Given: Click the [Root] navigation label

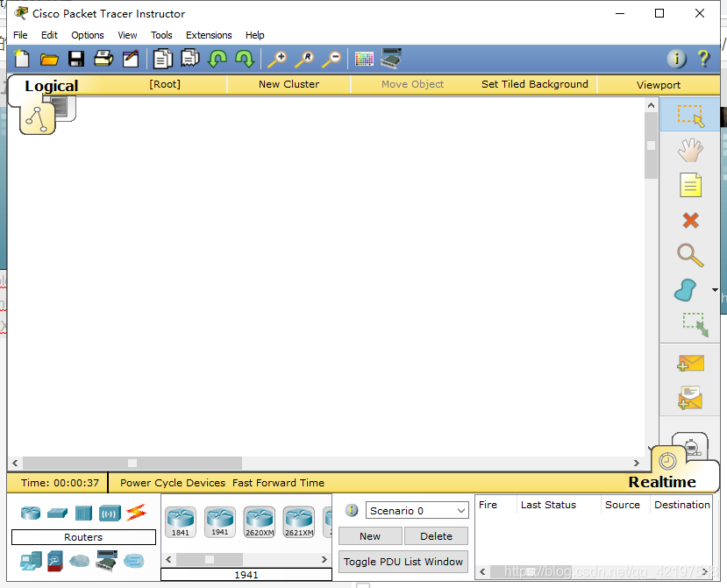Looking at the screenshot, I should [165, 84].
